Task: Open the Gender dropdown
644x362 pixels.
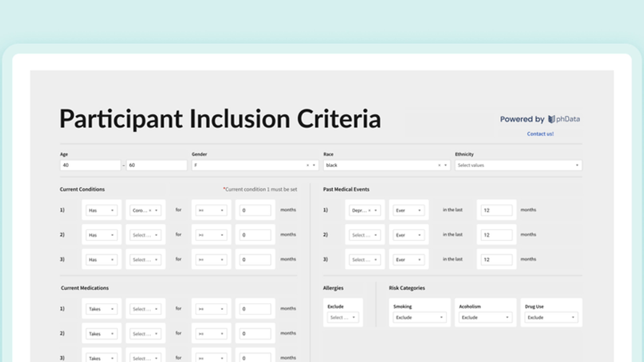Action: [255, 165]
